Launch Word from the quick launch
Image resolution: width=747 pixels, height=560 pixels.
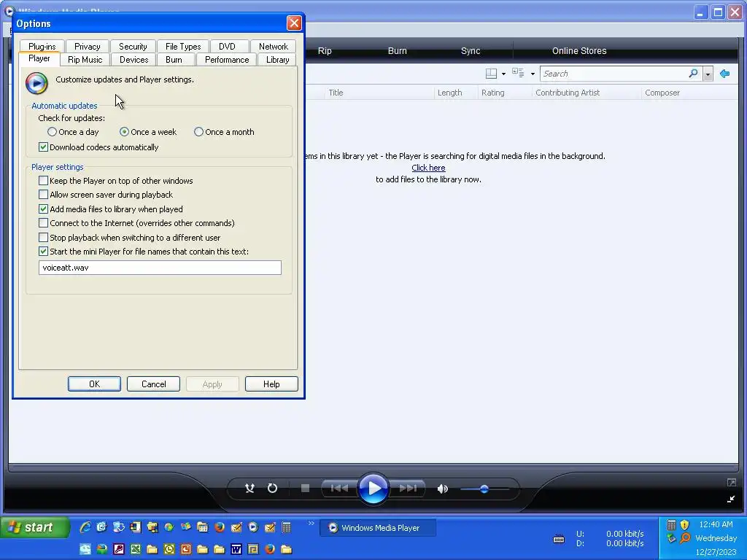(x=236, y=549)
